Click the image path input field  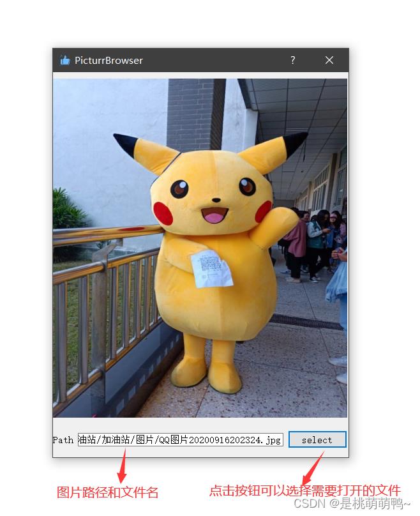pos(180,439)
